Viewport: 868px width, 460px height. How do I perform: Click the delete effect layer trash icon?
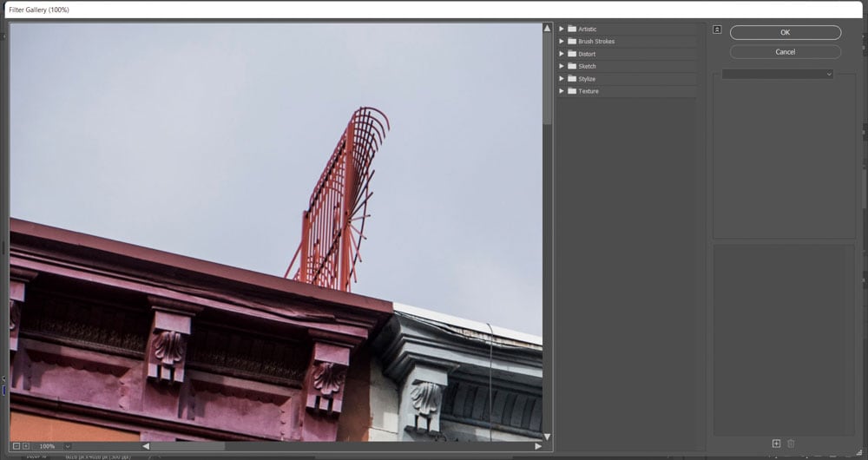(791, 444)
